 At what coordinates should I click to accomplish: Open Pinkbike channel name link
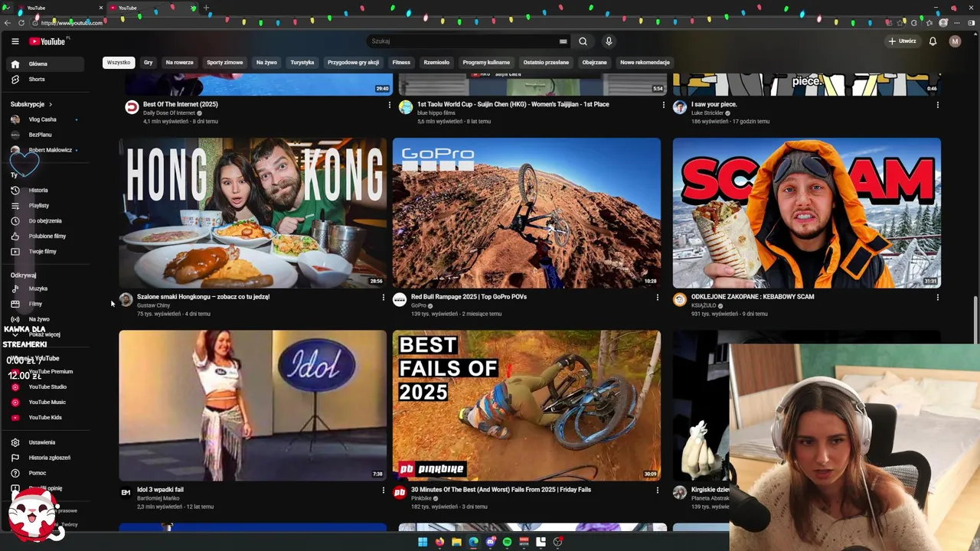coord(421,498)
